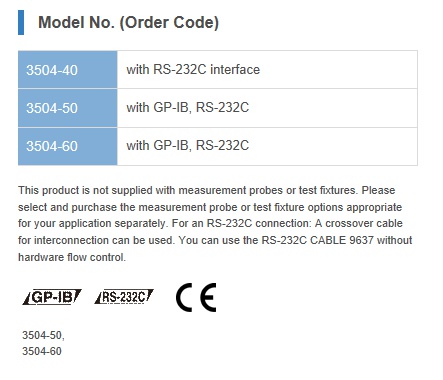Select the 3504-40 model code cell
Viewport: 443px width, 380px height.
point(68,70)
